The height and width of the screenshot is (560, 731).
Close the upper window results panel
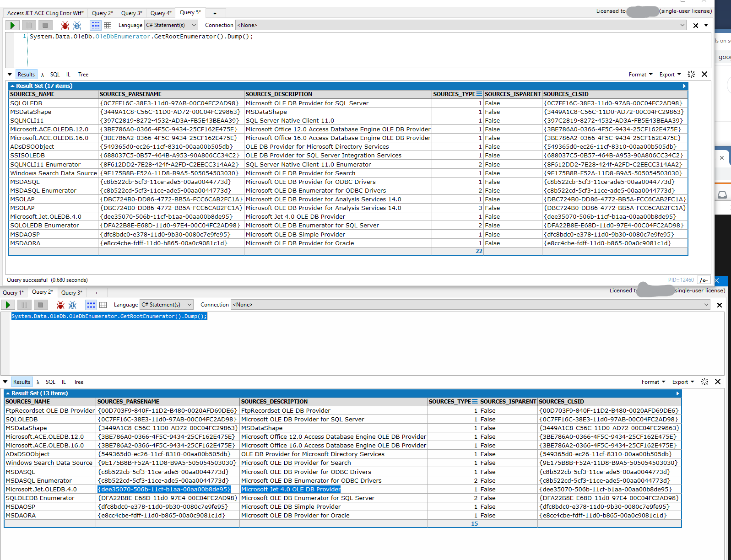[x=704, y=74]
